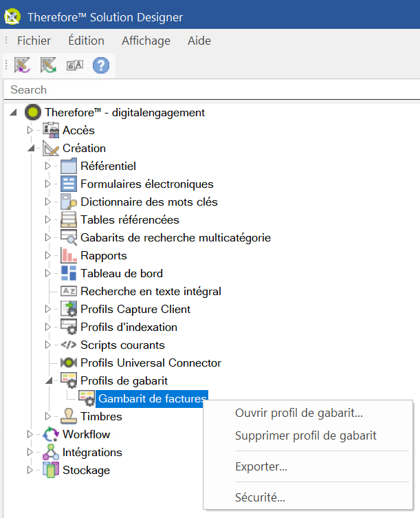Expand Profils d'indexation node
Viewport: 420px width, 518px height.
[x=48, y=327]
